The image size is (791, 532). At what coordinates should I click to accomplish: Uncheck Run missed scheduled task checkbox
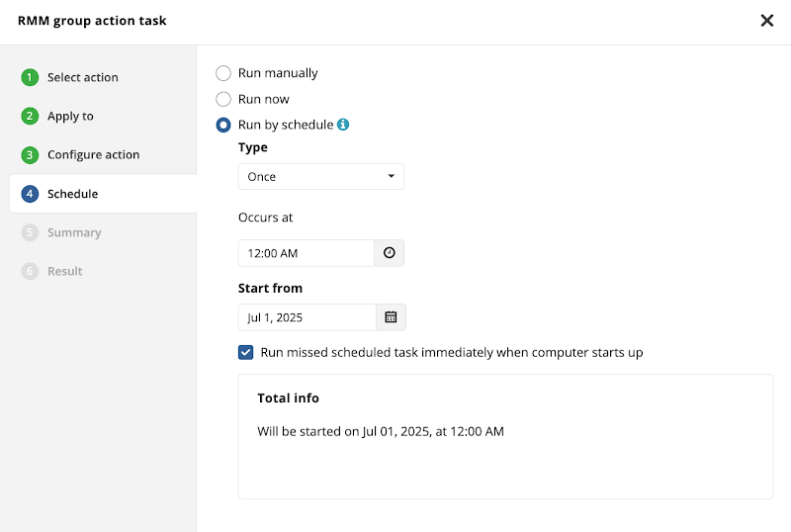pos(245,352)
